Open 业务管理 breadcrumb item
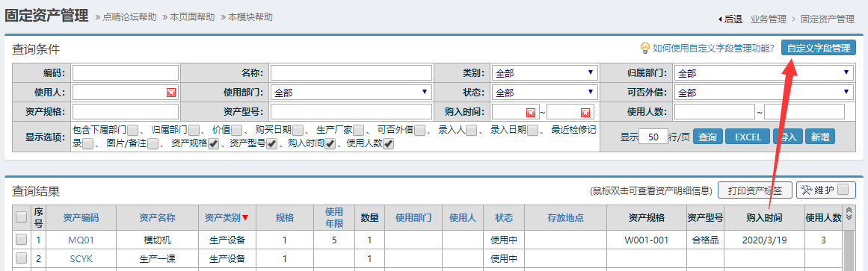The width and height of the screenshot is (868, 271). click(769, 19)
